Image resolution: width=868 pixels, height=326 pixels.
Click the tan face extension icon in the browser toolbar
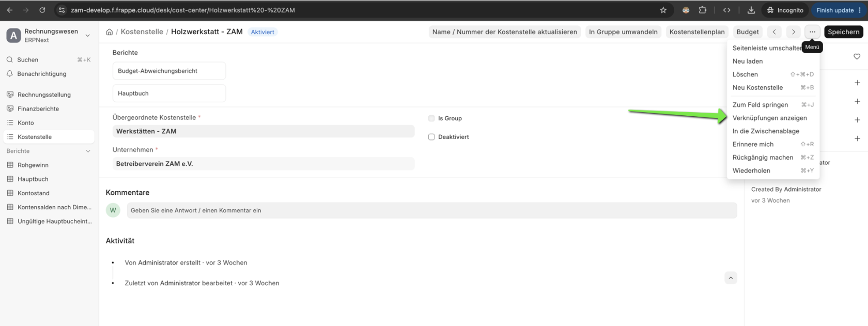pos(686,10)
